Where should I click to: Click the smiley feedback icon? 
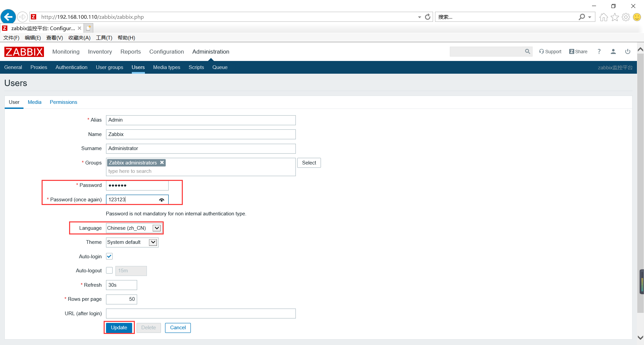point(637,17)
